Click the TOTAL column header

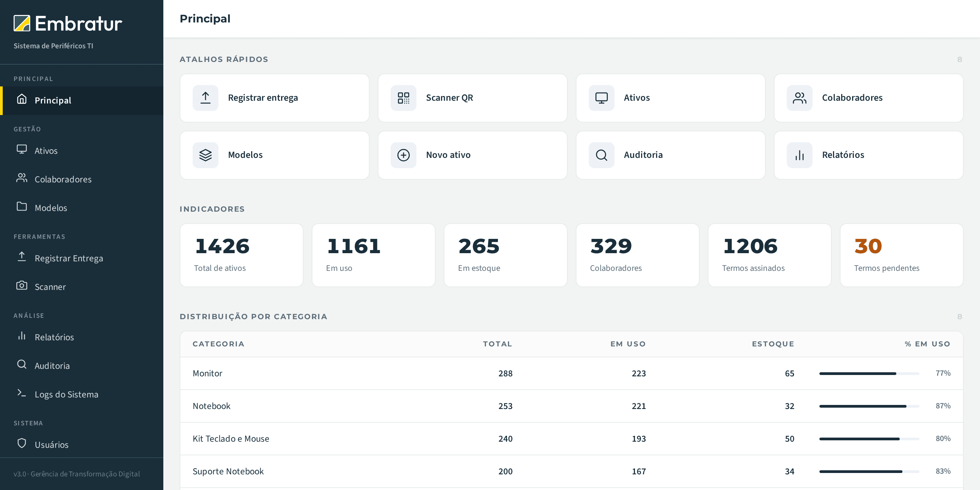pos(497,344)
